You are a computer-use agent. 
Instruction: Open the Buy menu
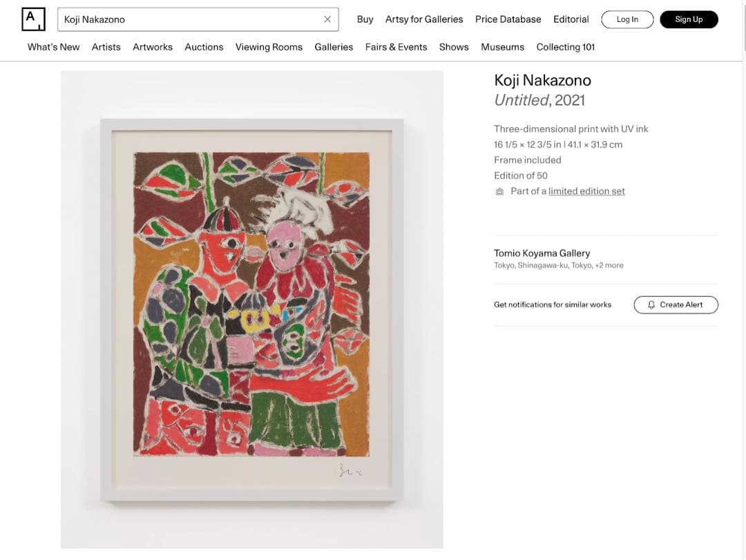(365, 19)
